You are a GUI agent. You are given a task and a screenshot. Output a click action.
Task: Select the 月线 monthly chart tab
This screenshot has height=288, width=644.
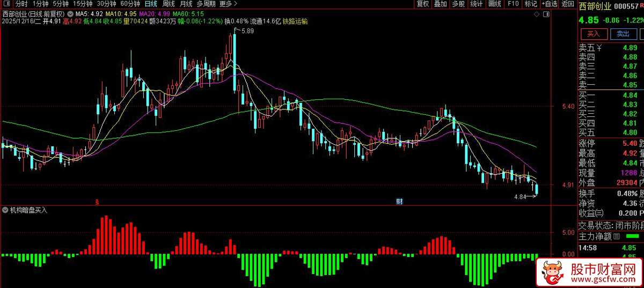(186, 4)
